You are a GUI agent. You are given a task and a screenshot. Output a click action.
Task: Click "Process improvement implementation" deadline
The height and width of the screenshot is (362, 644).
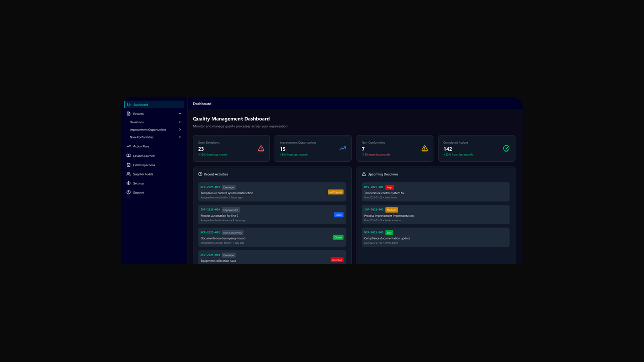coord(389,216)
